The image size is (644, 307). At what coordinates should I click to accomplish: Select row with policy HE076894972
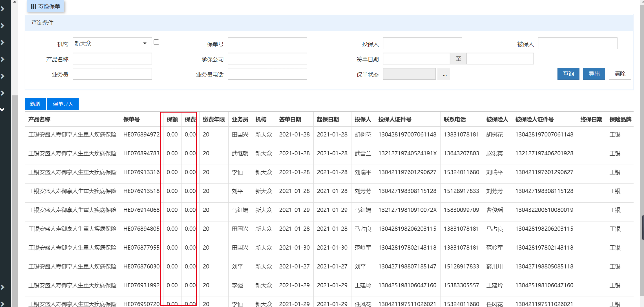pyautogui.click(x=141, y=135)
